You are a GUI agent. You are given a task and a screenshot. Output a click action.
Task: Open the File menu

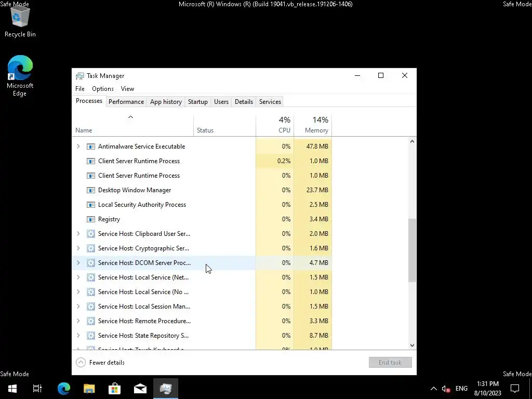pos(79,89)
